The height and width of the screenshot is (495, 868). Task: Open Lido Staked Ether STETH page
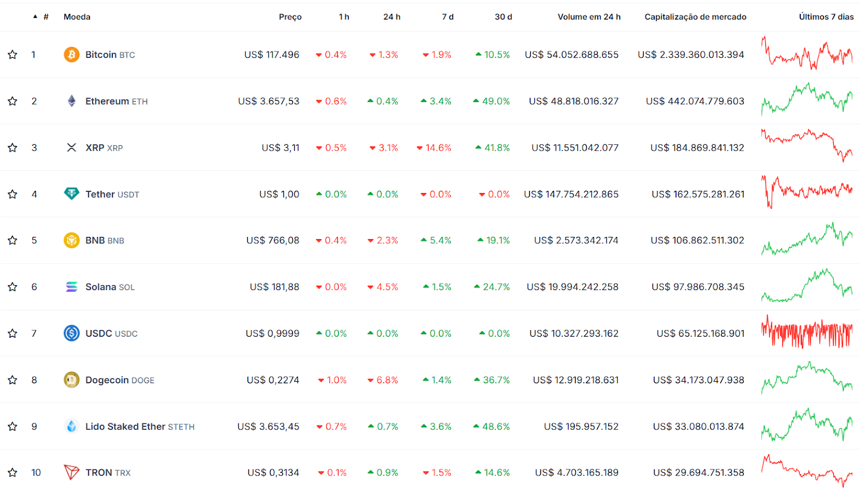tap(140, 427)
